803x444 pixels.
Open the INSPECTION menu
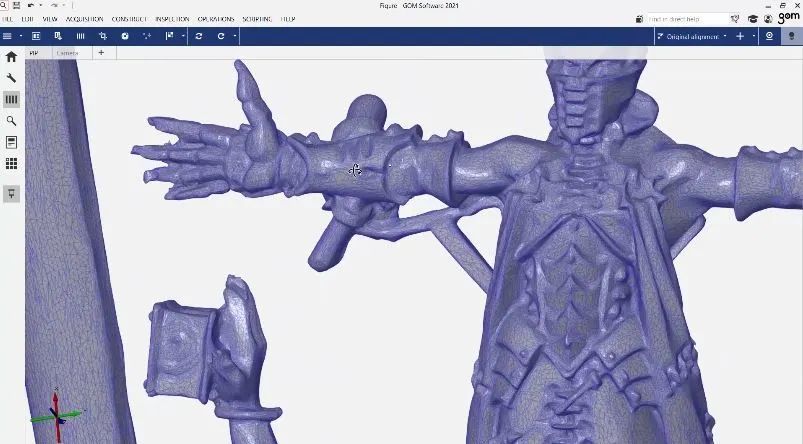pyautogui.click(x=172, y=19)
